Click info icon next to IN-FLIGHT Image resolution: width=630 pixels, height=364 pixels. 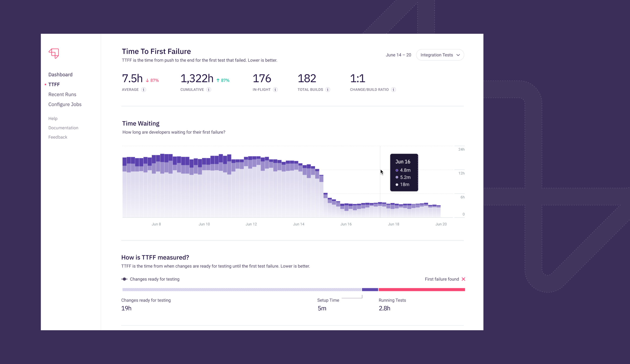click(275, 90)
